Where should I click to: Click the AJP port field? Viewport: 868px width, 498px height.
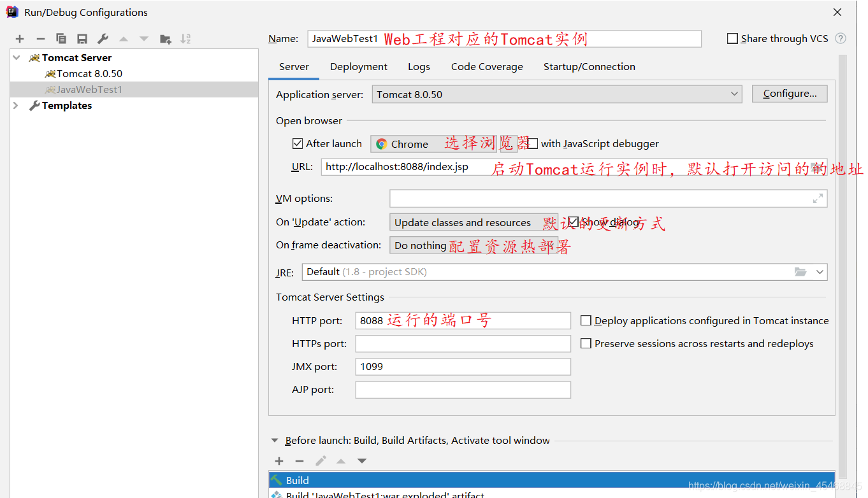(463, 389)
